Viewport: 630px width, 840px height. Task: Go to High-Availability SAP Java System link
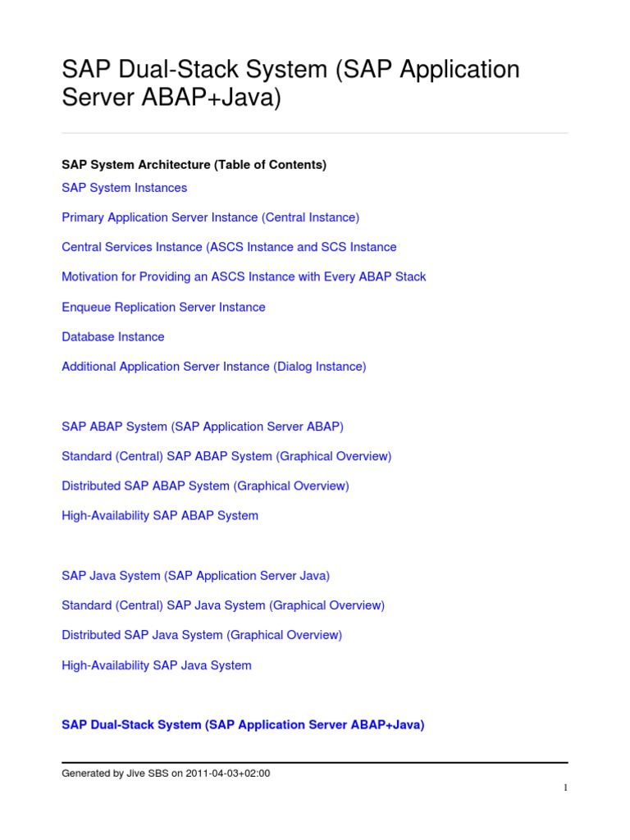pos(157,665)
